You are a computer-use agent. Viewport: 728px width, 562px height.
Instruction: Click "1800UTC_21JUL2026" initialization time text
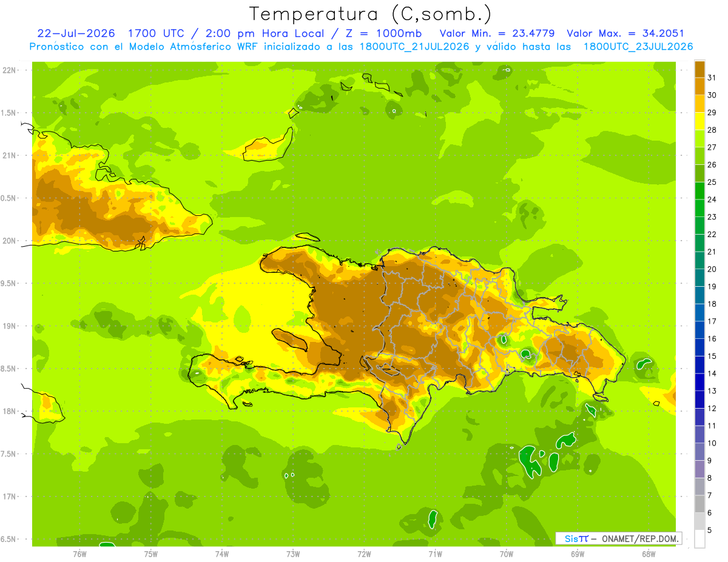tap(414, 47)
